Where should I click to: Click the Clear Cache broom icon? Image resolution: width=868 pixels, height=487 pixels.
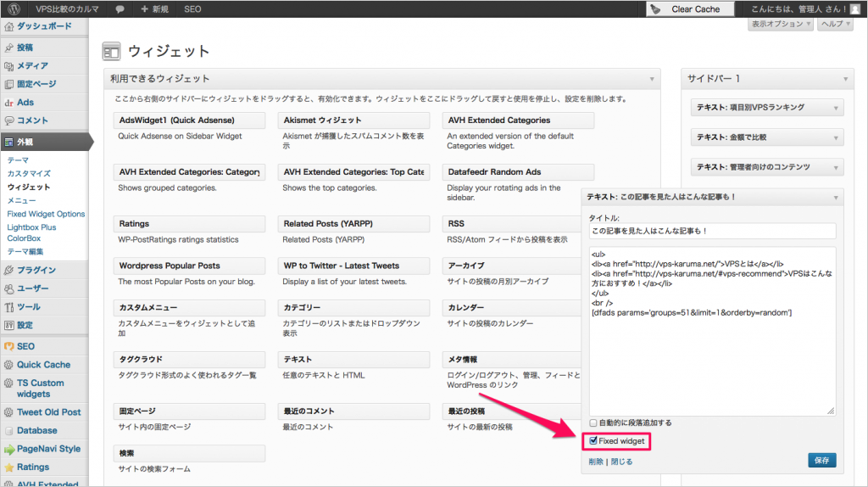tap(655, 8)
